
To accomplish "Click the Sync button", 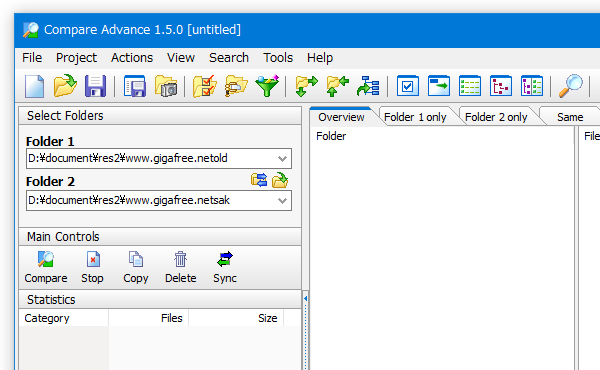I will [225, 267].
